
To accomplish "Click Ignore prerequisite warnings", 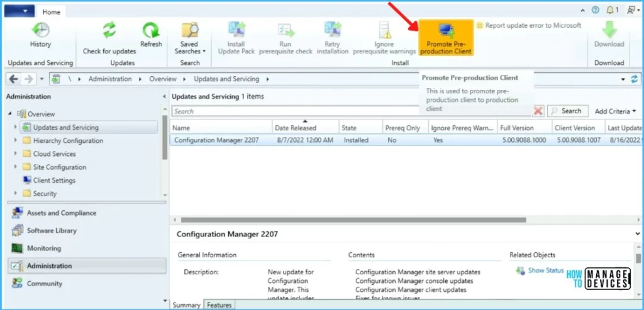I will pyautogui.click(x=384, y=38).
